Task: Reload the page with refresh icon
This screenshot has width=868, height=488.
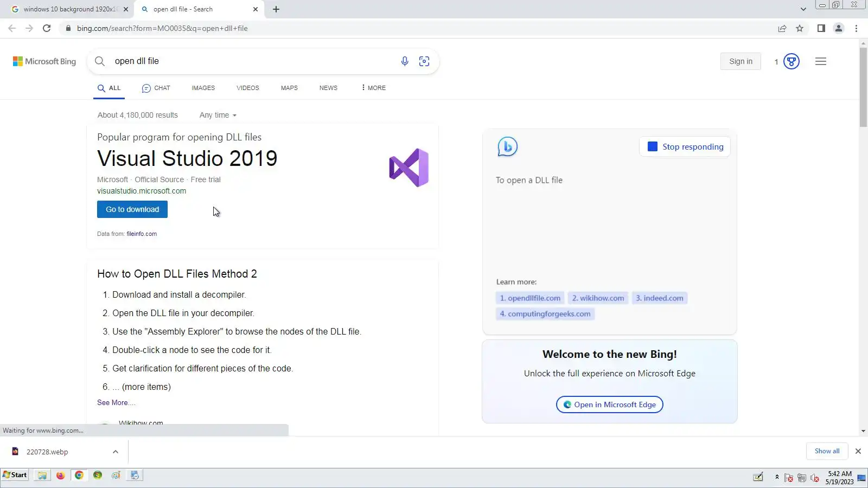Action: (x=47, y=28)
